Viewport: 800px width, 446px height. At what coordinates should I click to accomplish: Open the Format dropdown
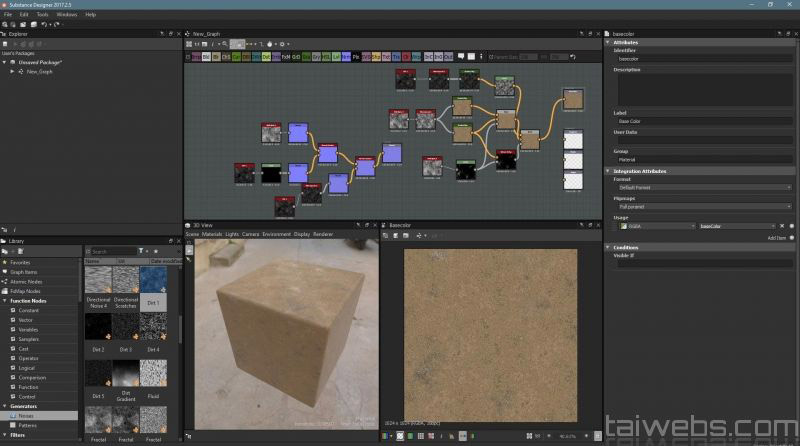pos(704,188)
